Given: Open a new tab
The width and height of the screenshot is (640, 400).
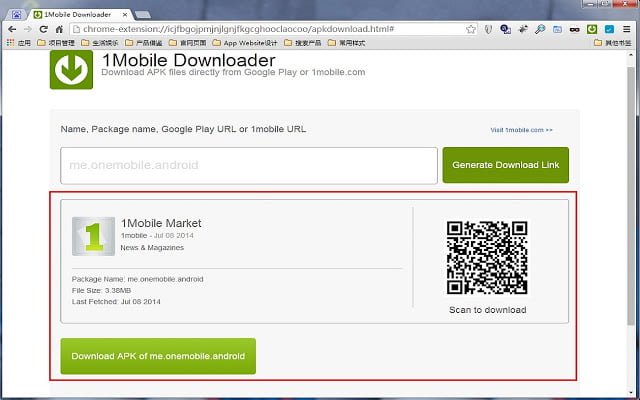Looking at the screenshot, I should (142, 15).
